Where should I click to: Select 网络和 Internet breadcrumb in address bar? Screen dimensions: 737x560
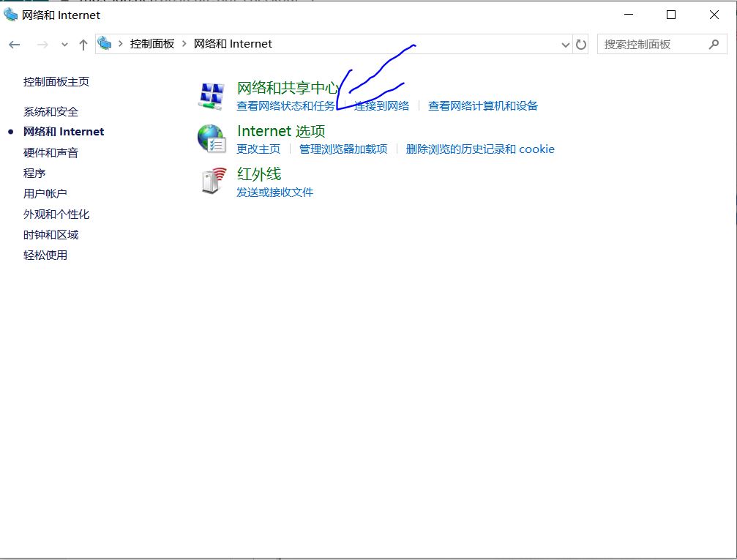(x=233, y=44)
